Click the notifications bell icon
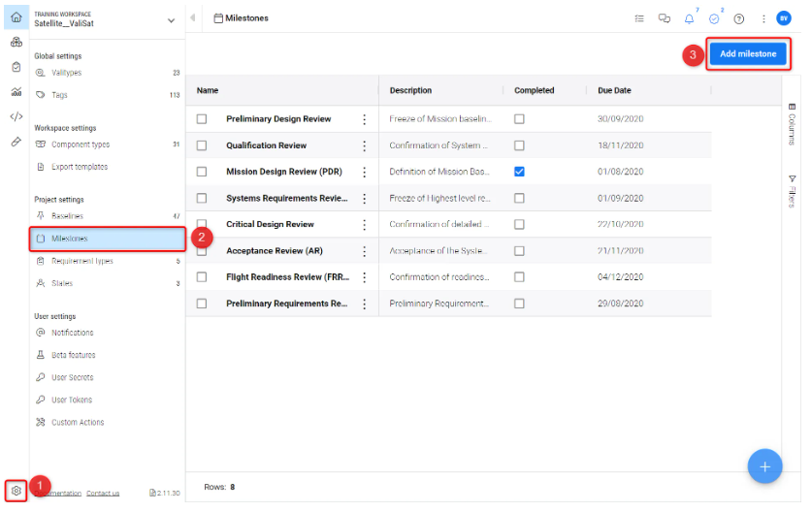 689,18
